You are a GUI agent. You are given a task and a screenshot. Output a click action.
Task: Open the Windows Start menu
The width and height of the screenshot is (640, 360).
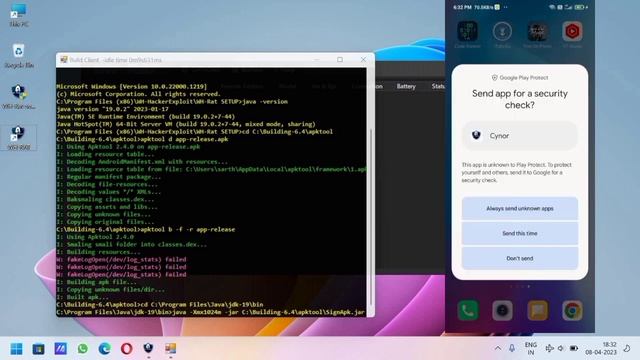16,349
